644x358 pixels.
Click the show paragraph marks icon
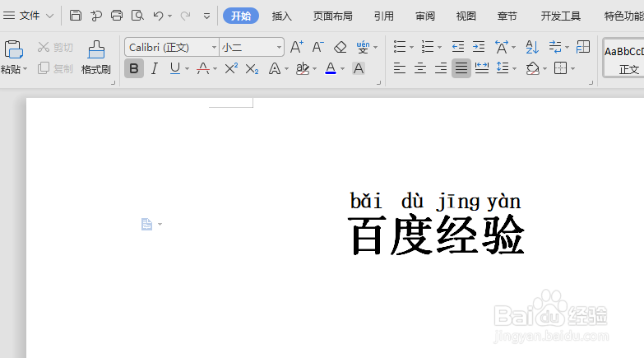pyautogui.click(x=555, y=47)
